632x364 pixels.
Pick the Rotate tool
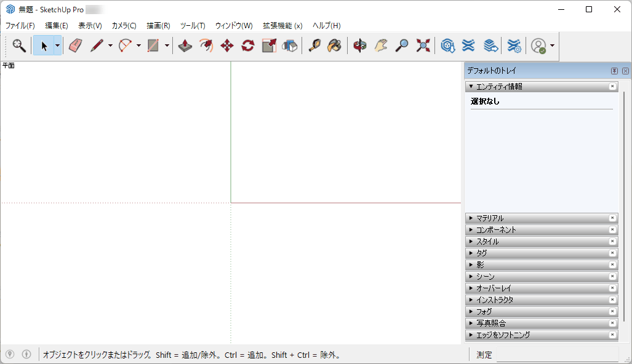[x=248, y=45]
